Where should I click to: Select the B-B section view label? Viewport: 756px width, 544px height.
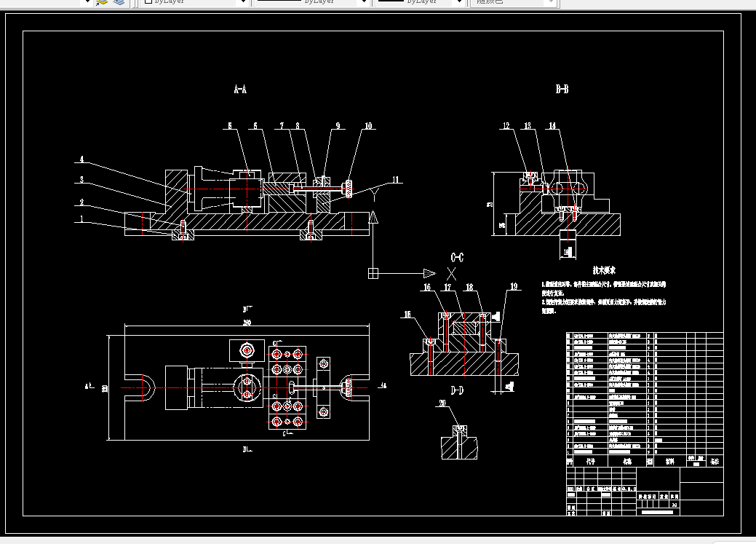(x=562, y=89)
